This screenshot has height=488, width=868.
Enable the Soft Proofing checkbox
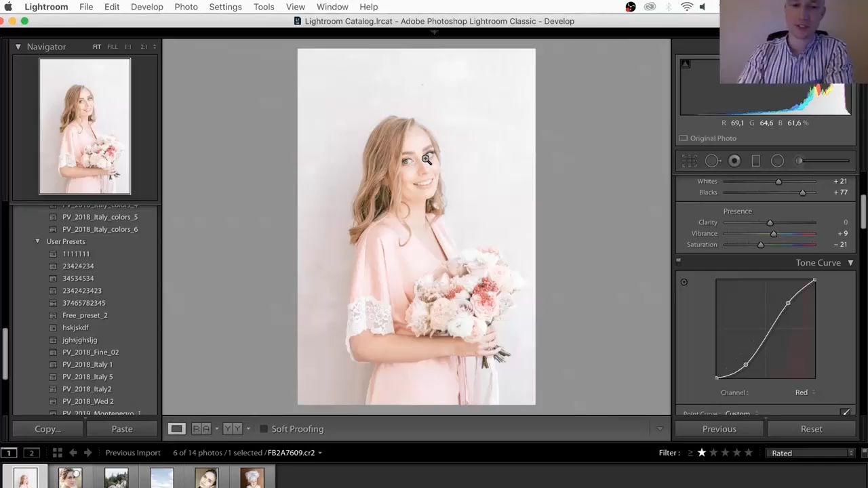[264, 429]
